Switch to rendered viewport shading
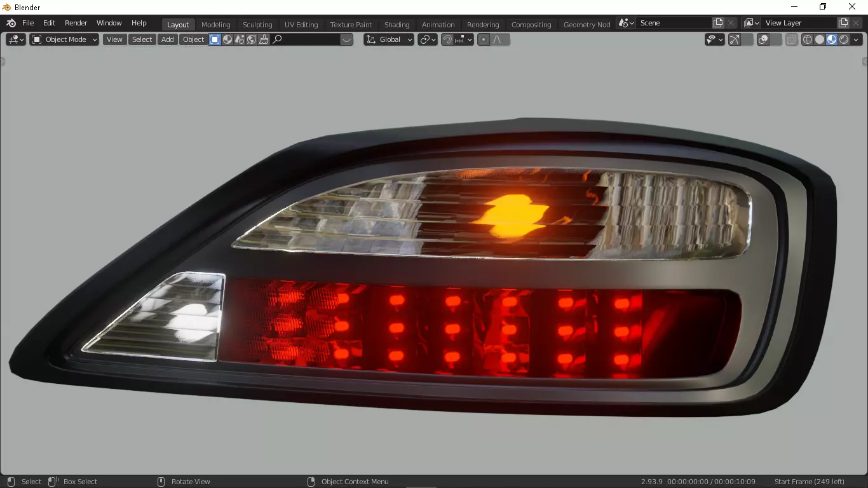868x488 pixels. coord(844,39)
